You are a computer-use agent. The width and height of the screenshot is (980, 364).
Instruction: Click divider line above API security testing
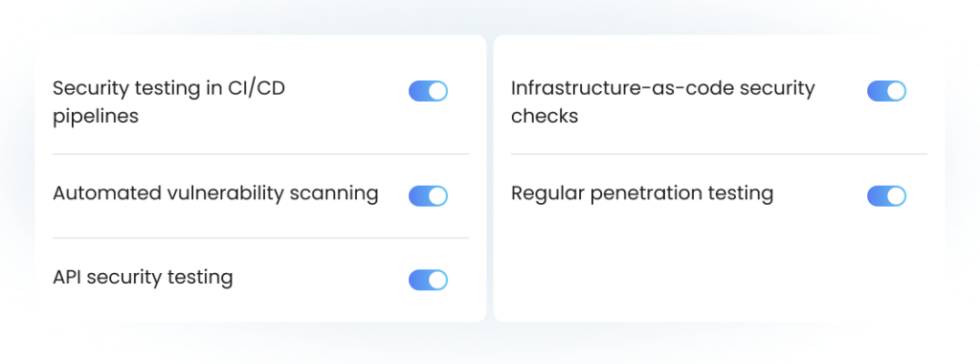point(260,238)
